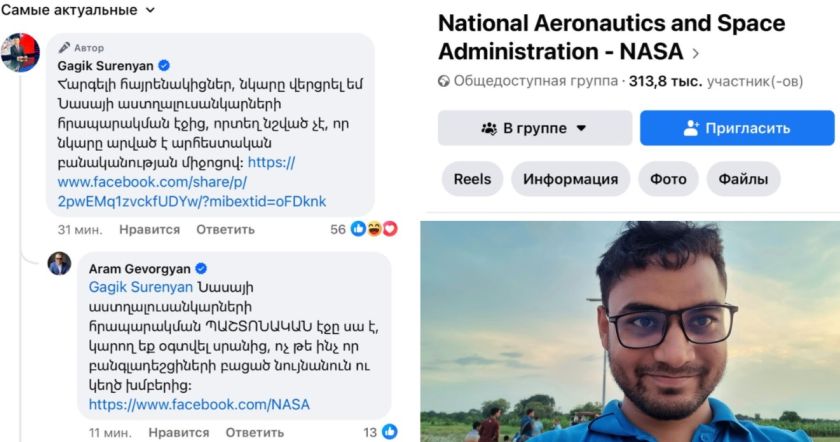
Task: Click the thumbs-up icon next to 13
Action: [389, 432]
